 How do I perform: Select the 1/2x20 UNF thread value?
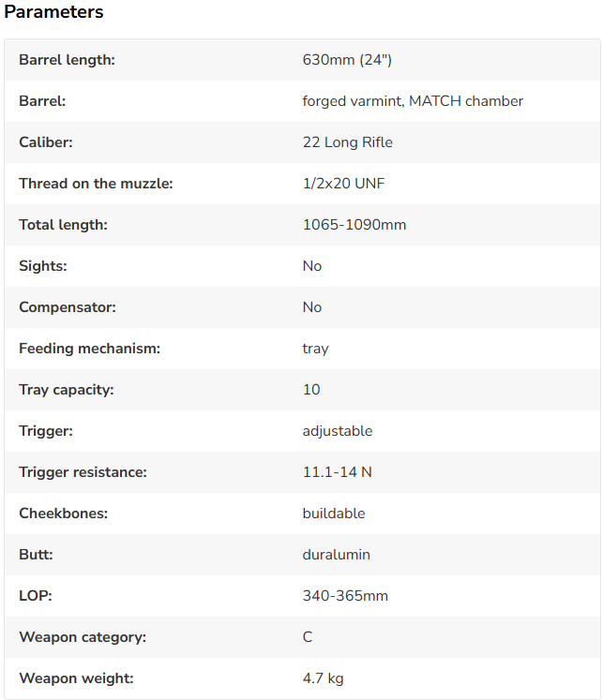(x=343, y=184)
